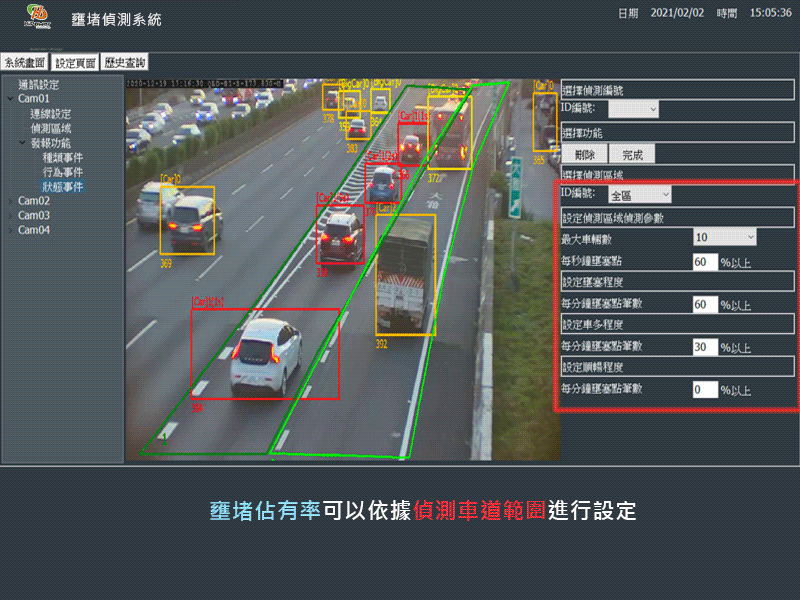
Task: Open the 設定頁面 tab
Action: tap(76, 63)
